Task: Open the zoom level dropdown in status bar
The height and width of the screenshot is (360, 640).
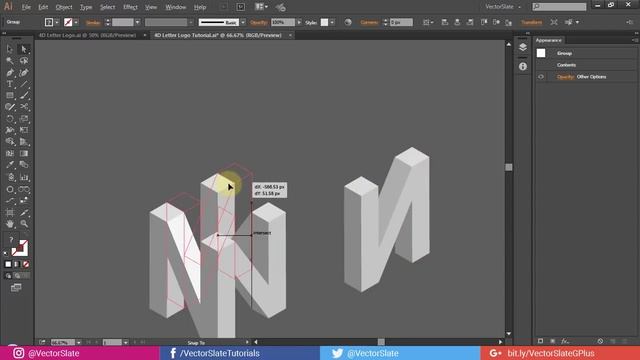Action: (78, 342)
